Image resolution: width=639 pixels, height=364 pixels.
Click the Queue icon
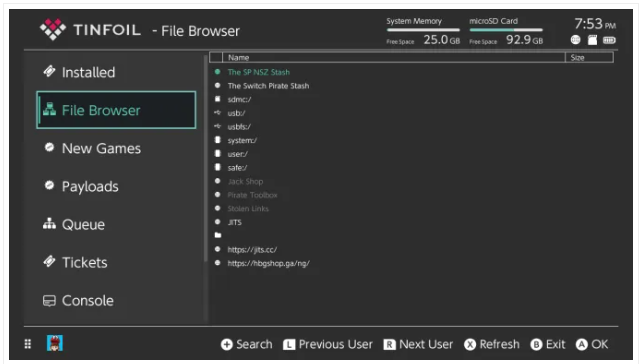(49, 223)
